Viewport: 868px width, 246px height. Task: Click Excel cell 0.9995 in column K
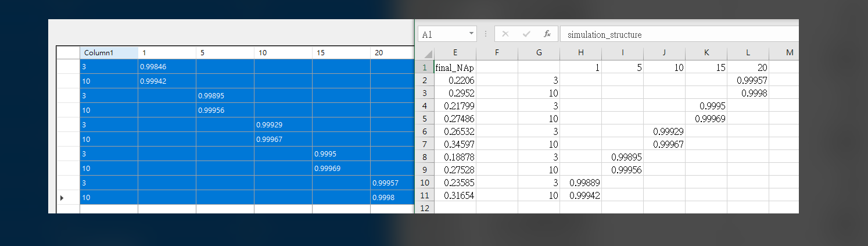coord(706,105)
